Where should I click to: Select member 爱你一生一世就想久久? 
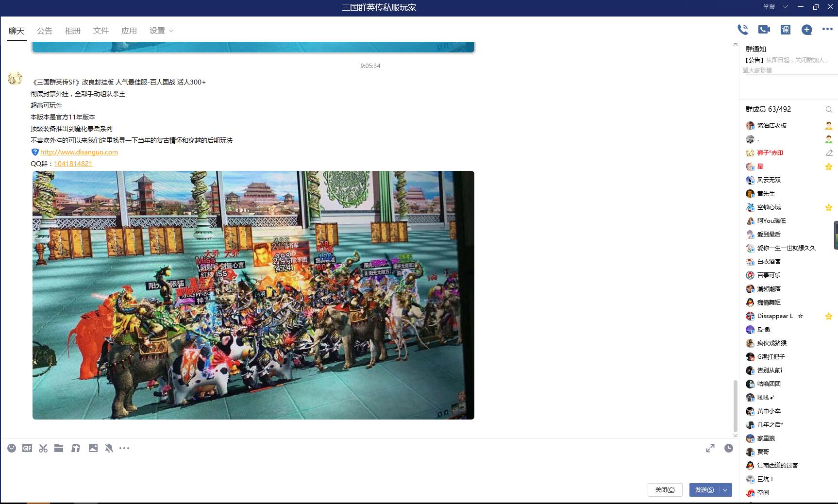tap(786, 248)
